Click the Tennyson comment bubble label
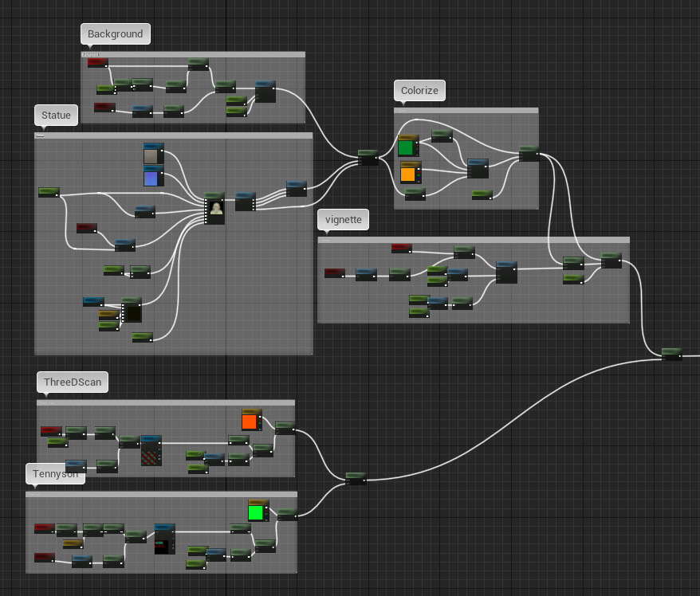Viewport: 700px width, 596px height. pyautogui.click(x=55, y=474)
